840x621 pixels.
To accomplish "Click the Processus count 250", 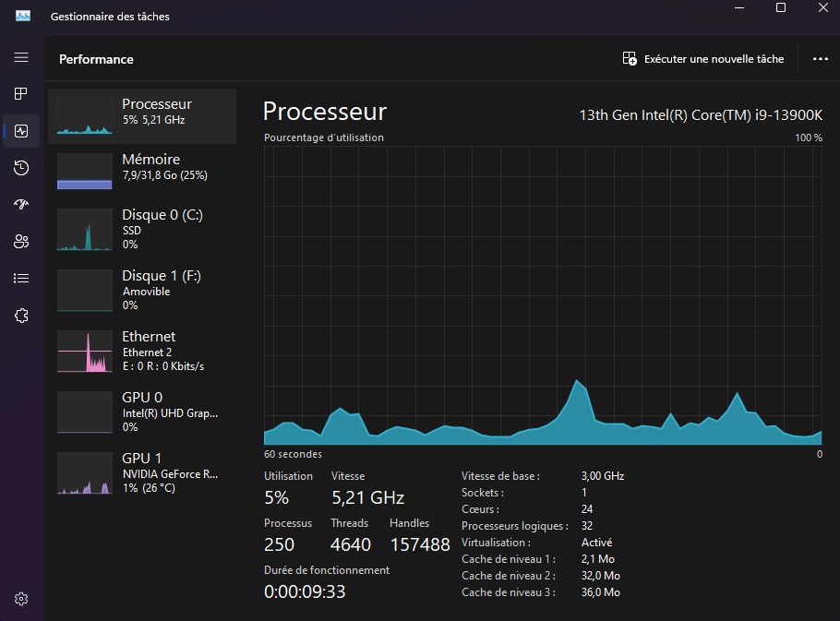I will (x=279, y=544).
